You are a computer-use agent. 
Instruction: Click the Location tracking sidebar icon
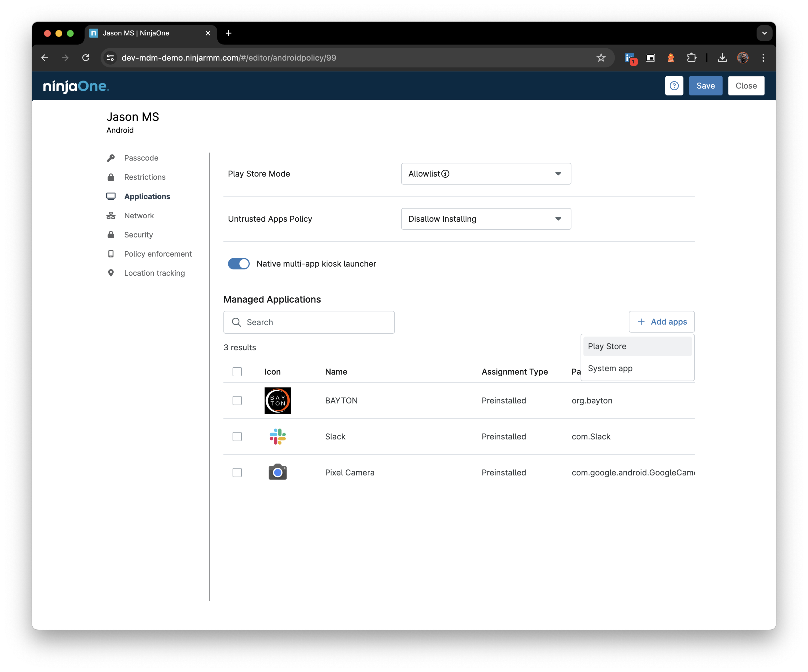point(111,273)
